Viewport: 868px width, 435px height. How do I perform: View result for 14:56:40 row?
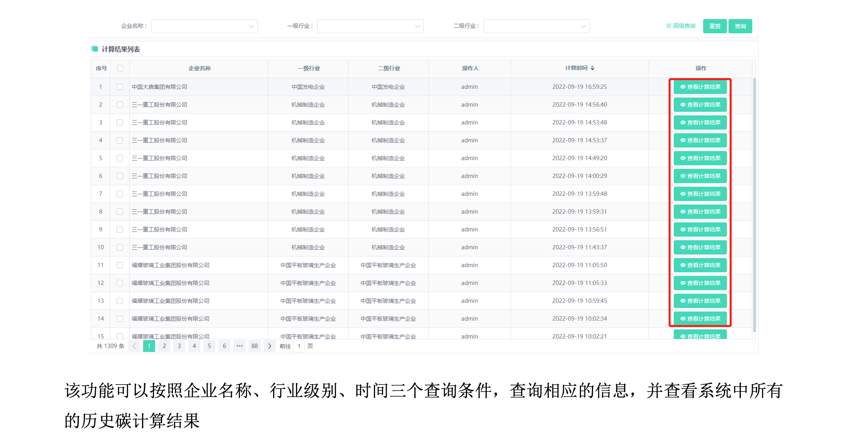[x=700, y=105]
